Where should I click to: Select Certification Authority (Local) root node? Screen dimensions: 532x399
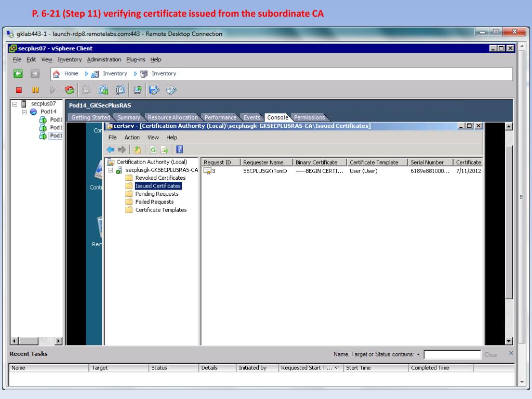[152, 162]
